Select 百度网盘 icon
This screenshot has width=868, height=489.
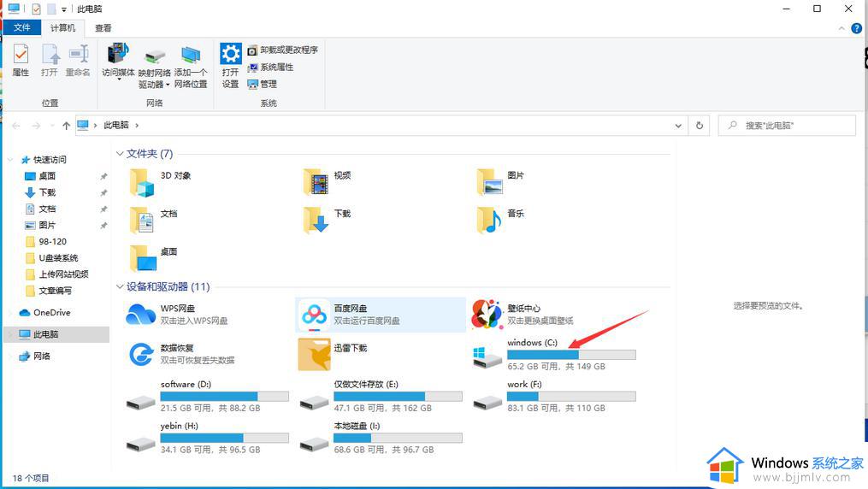(315, 315)
